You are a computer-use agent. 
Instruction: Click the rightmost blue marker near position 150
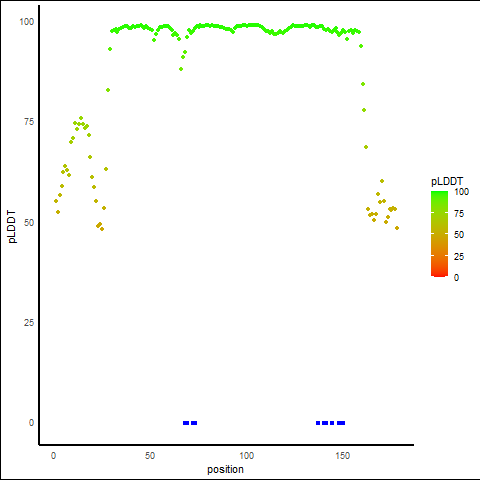[341, 423]
